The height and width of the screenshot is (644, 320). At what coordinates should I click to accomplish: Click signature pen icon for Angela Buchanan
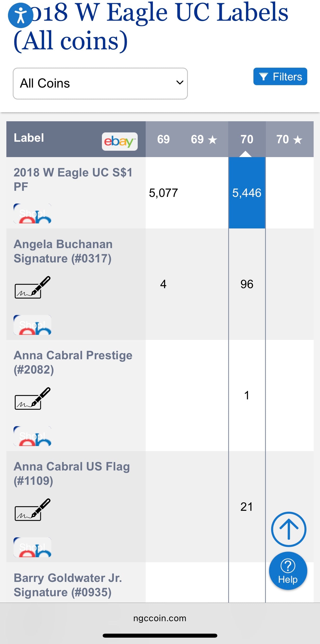[32, 288]
